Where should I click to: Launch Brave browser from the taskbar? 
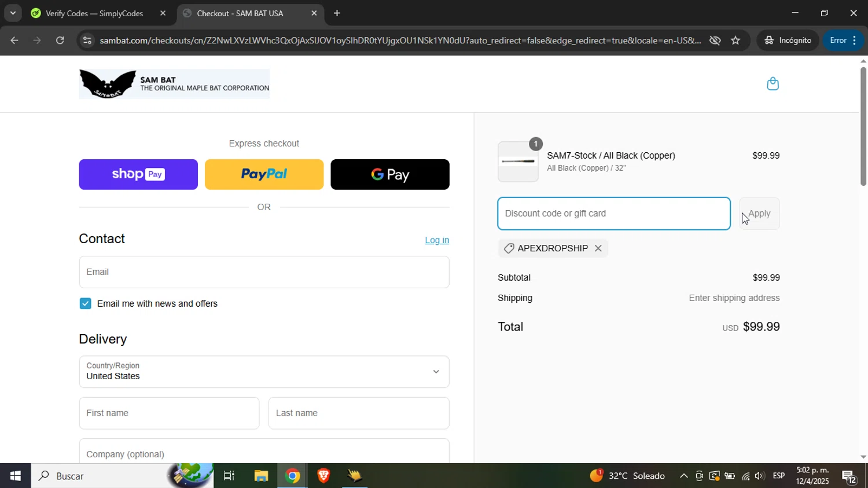pyautogui.click(x=323, y=476)
